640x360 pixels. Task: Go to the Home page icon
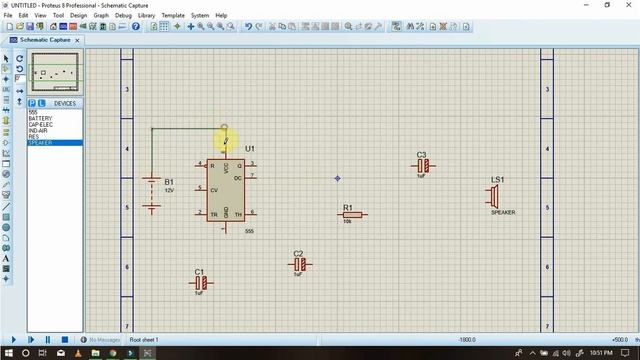tap(53, 27)
